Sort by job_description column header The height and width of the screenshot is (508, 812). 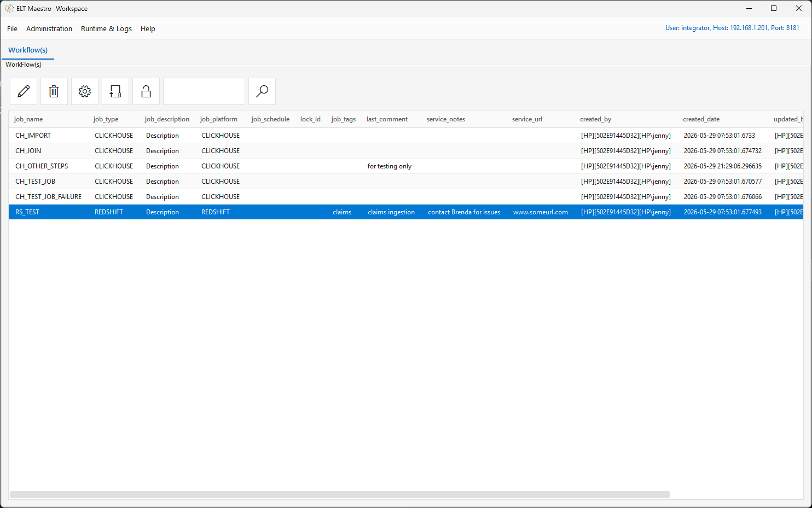167,119
